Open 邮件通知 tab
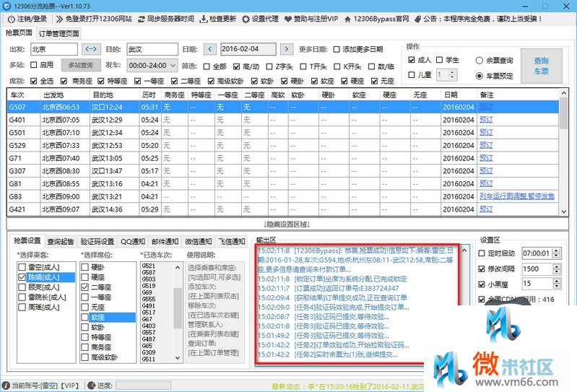Image resolution: width=577 pixels, height=392 pixels. pos(165,241)
